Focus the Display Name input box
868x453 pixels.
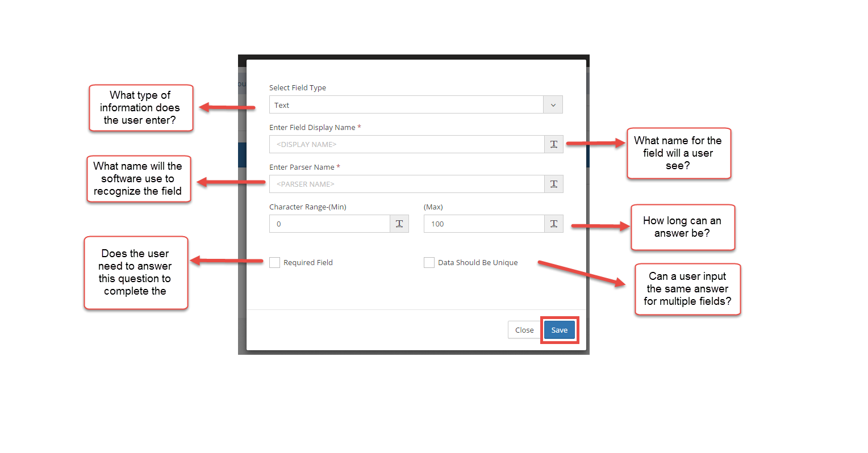406,144
